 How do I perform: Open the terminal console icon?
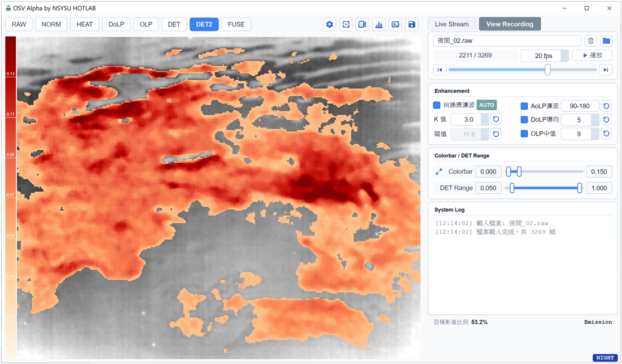pos(395,25)
